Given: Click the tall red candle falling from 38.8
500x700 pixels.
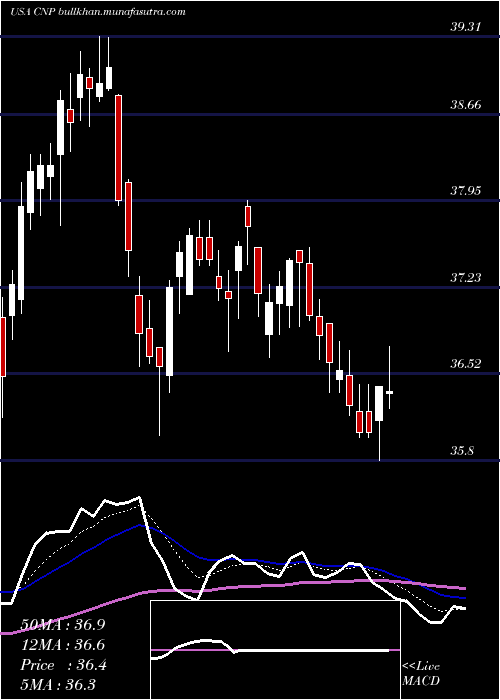Looking at the screenshot, I should [x=118, y=148].
